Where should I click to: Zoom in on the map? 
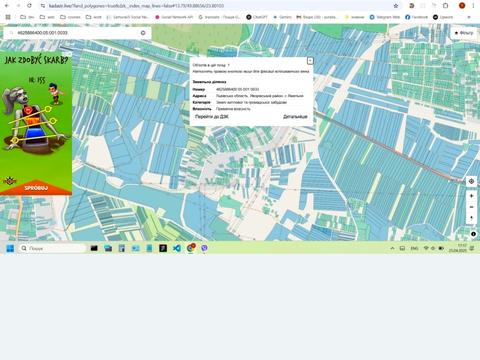[471, 196]
